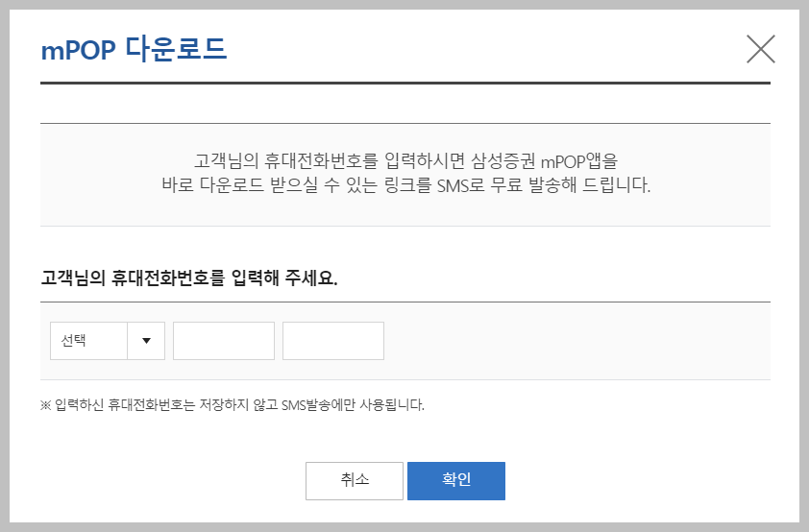Focus the middle phone number field
The width and height of the screenshot is (809, 532).
click(x=224, y=341)
